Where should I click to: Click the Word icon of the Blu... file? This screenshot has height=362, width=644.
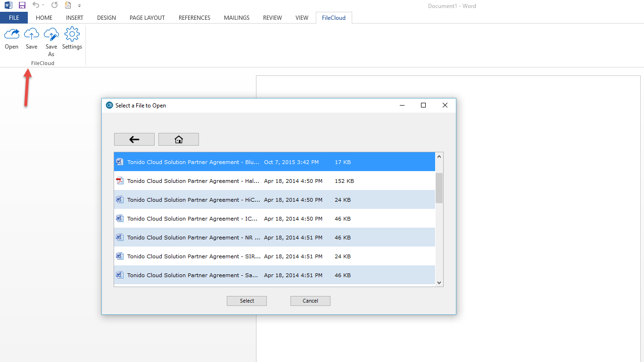tap(120, 162)
